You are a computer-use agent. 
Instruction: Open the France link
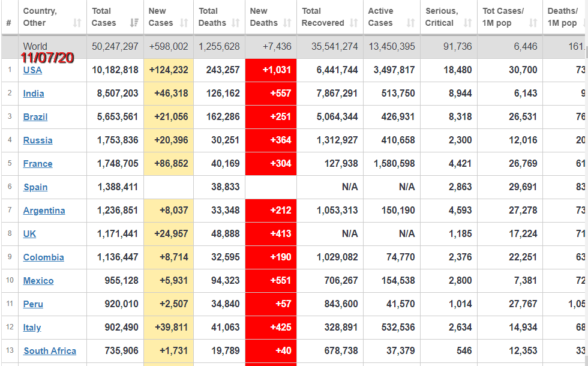(x=38, y=164)
